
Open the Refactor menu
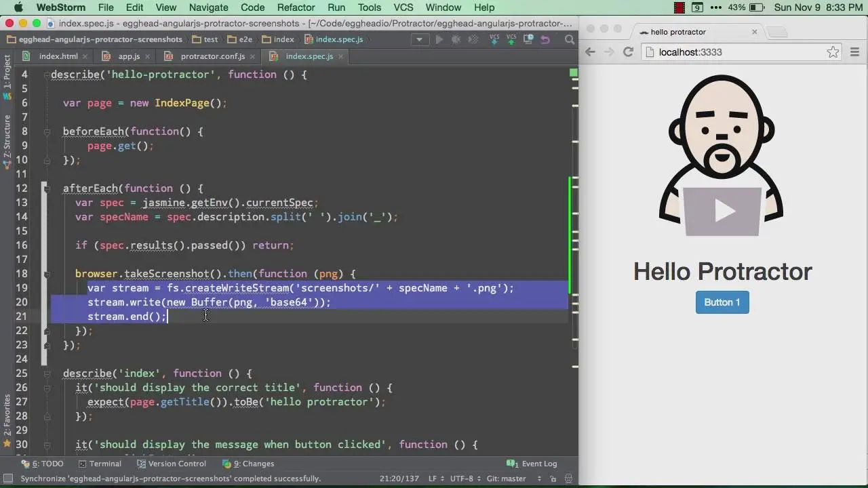click(x=296, y=7)
